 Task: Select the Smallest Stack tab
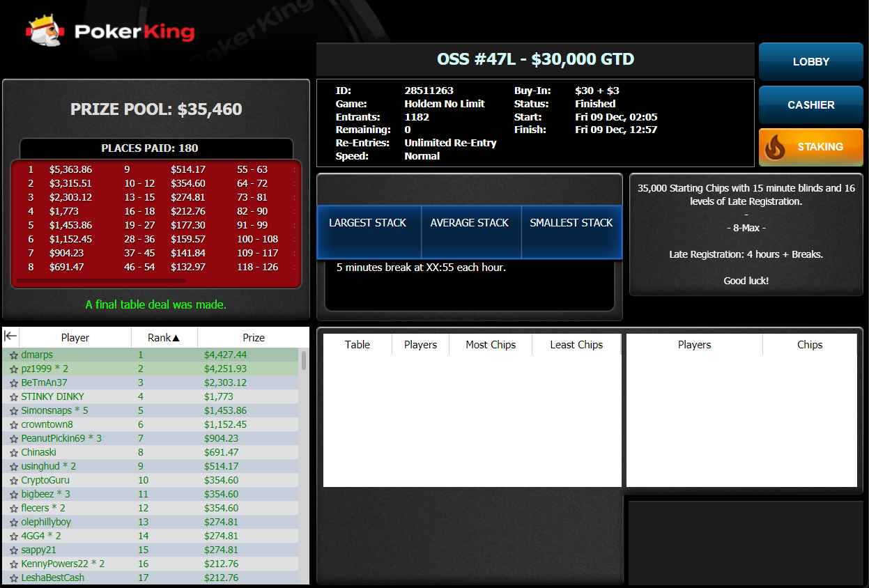tap(571, 223)
